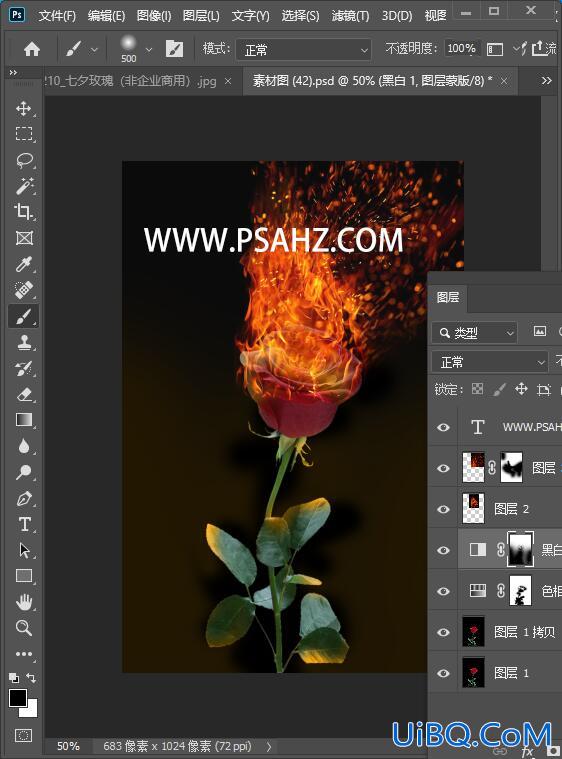Switch to the Eraser tool
The image size is (562, 759).
click(x=24, y=395)
